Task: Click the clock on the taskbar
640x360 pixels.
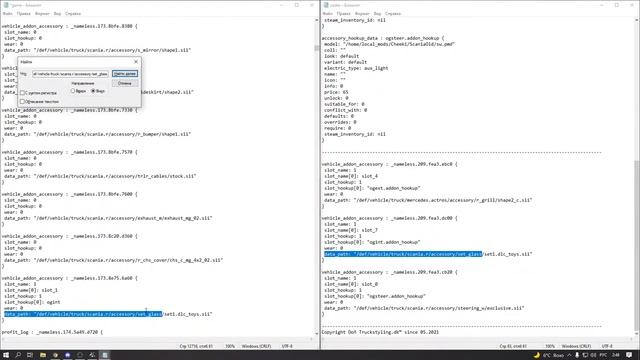Action: click(616, 355)
